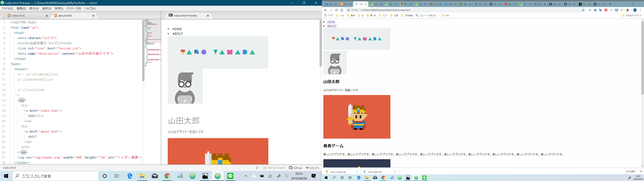Viewport: 644px width, 181px height.
Task: Open the パッケージ menu in Atom
Action: coord(73,8)
